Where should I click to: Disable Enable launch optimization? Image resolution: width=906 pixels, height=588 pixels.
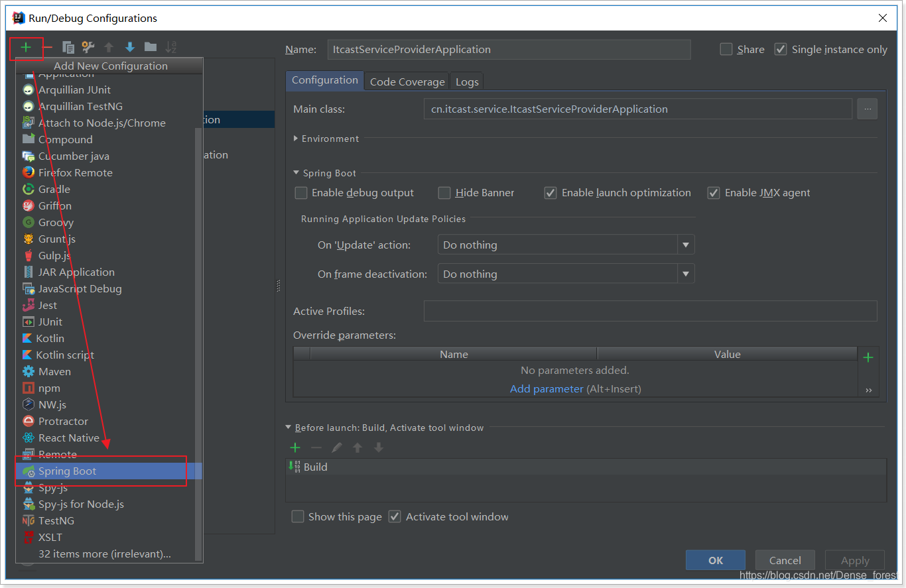(550, 193)
